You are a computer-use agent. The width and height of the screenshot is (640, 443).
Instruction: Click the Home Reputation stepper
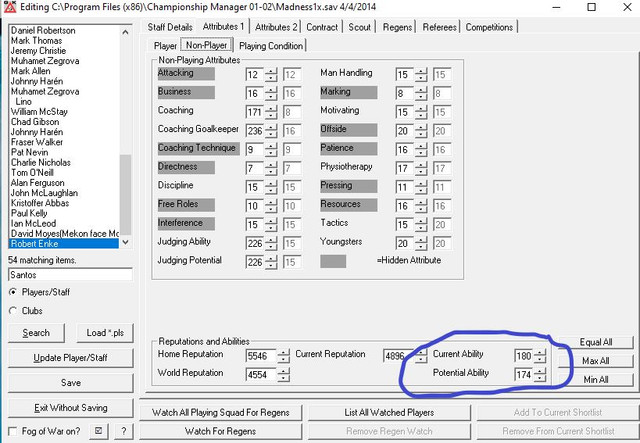pyautogui.click(x=283, y=356)
